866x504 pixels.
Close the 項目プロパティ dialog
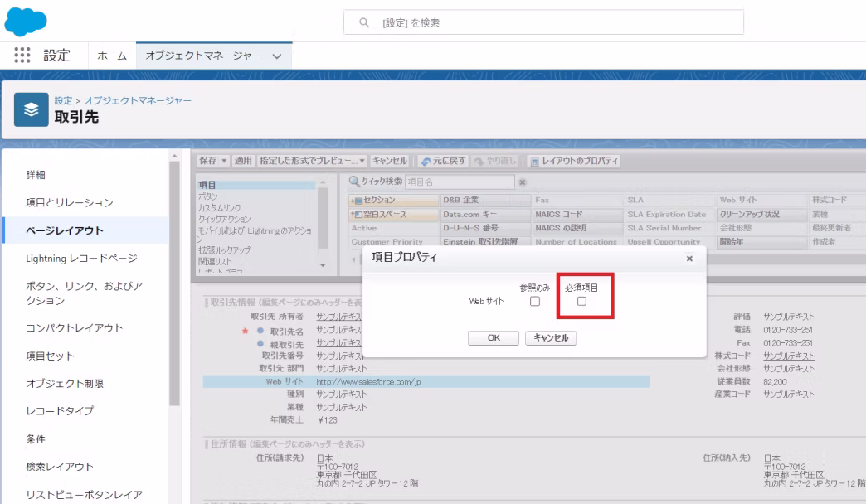pyautogui.click(x=689, y=259)
